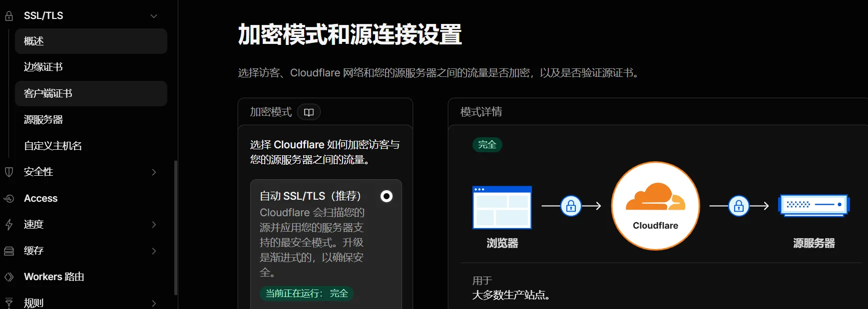Click the 缓存 storage icon
The width and height of the screenshot is (868, 309).
(9, 251)
